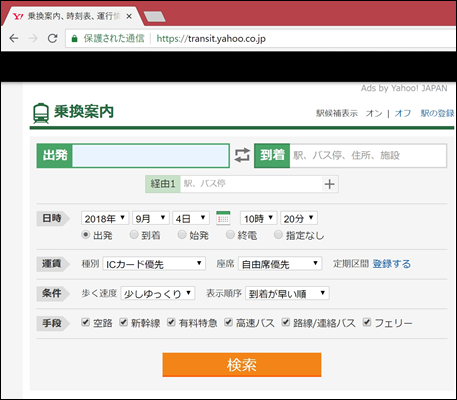Open the 20分 minute dropdown

299,218
